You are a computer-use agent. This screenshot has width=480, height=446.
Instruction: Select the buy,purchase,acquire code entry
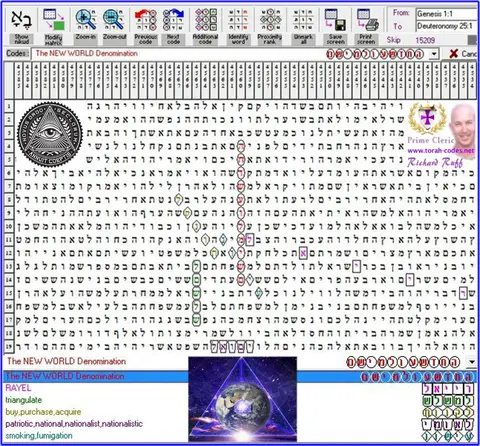point(43,412)
